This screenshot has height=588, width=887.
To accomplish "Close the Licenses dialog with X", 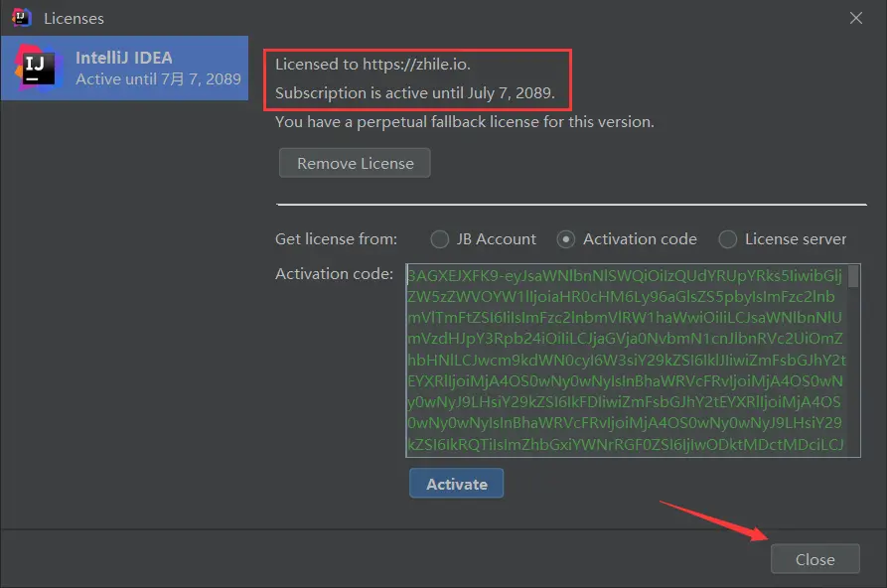I will point(856,18).
